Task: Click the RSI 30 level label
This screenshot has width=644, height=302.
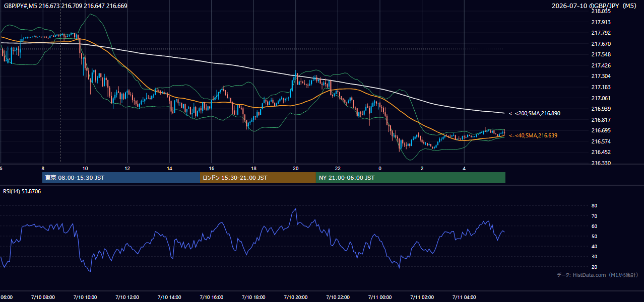Action: click(x=594, y=257)
